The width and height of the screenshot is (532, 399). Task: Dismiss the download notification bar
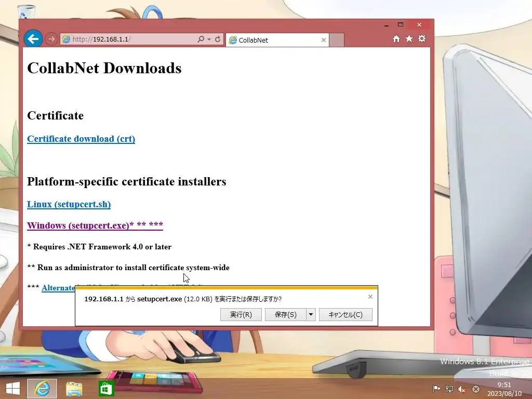[x=370, y=297]
